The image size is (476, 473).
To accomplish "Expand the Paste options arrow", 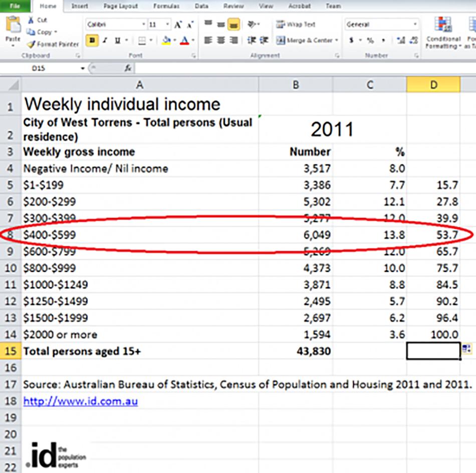I will point(13,46).
